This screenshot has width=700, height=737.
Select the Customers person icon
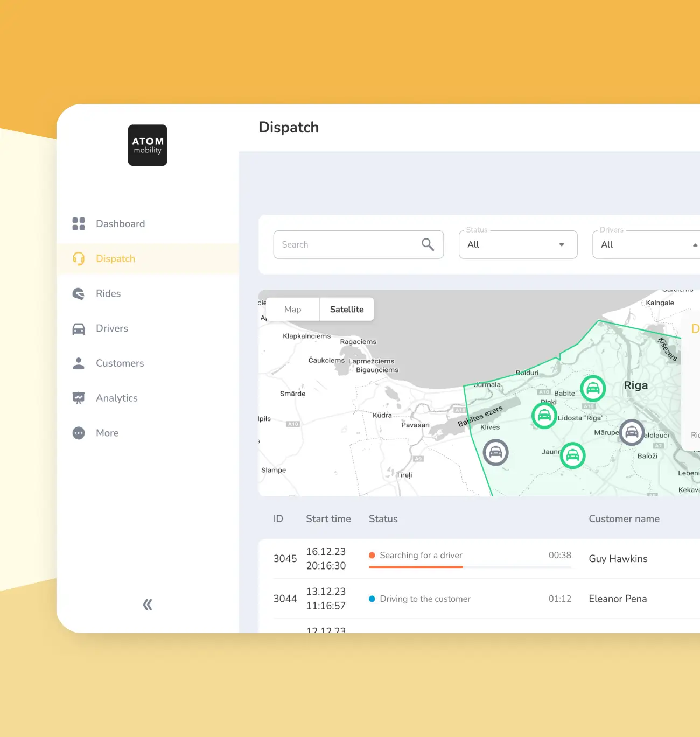(x=79, y=363)
